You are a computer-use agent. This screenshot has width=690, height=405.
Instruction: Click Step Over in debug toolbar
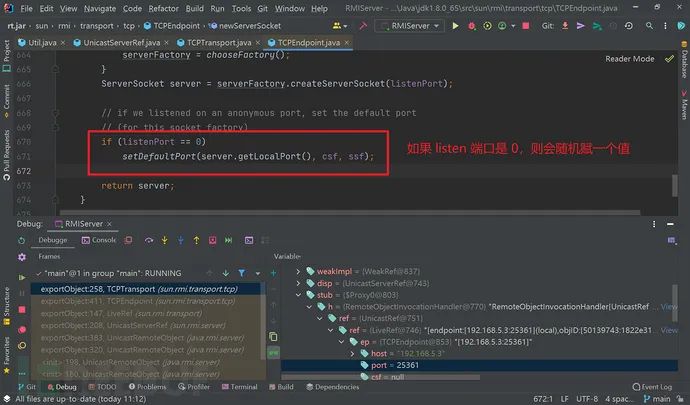(x=149, y=240)
